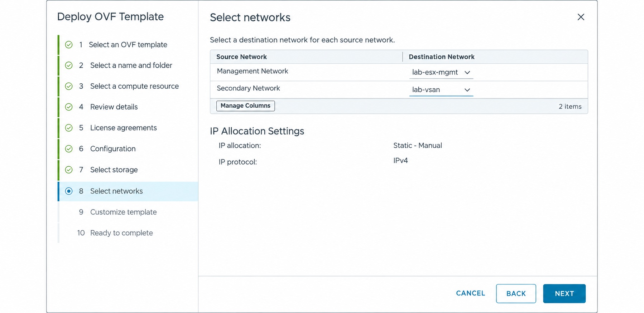Click the Manage Columns button
Image resolution: width=644 pixels, height=313 pixels.
245,106
